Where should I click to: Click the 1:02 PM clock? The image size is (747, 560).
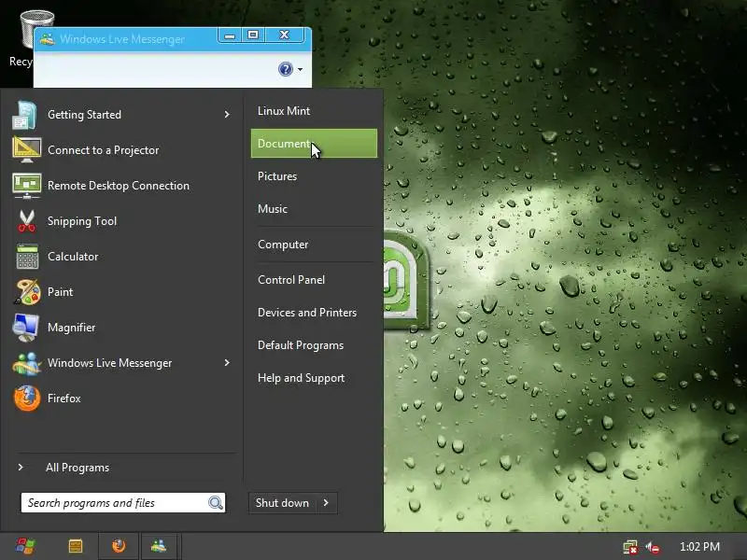click(699, 547)
